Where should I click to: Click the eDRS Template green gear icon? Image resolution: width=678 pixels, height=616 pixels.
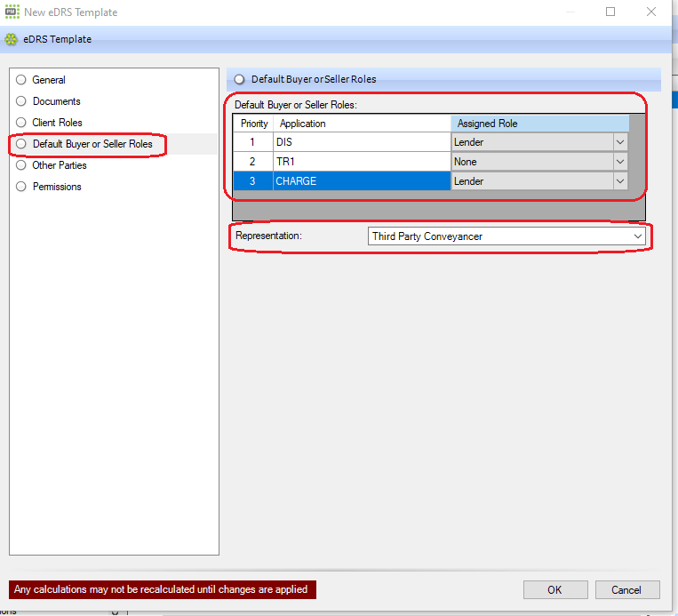[x=12, y=39]
